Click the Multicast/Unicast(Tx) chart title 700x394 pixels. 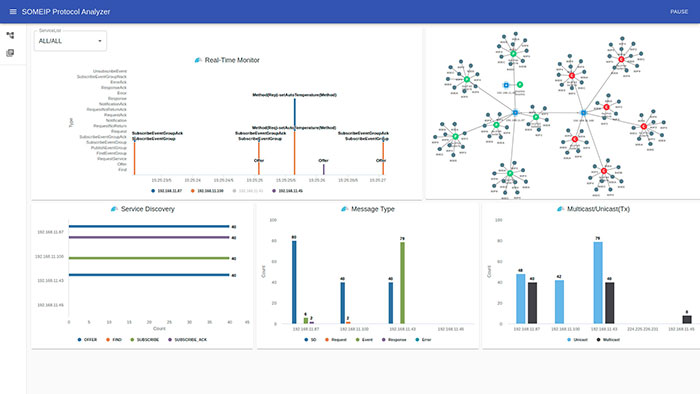click(x=598, y=209)
